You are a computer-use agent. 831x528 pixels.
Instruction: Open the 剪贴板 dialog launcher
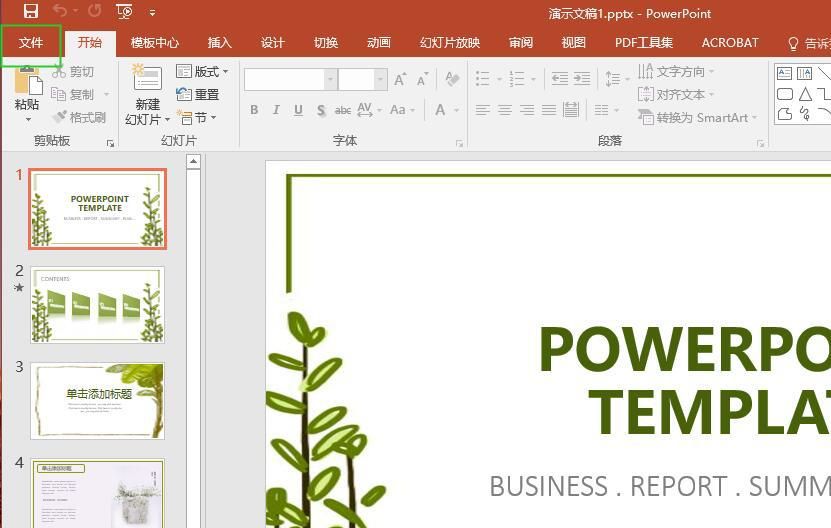tap(110, 143)
